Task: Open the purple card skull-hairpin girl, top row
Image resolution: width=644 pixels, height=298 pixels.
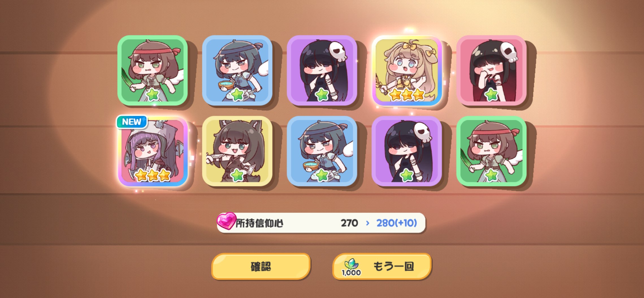Action: (x=322, y=70)
